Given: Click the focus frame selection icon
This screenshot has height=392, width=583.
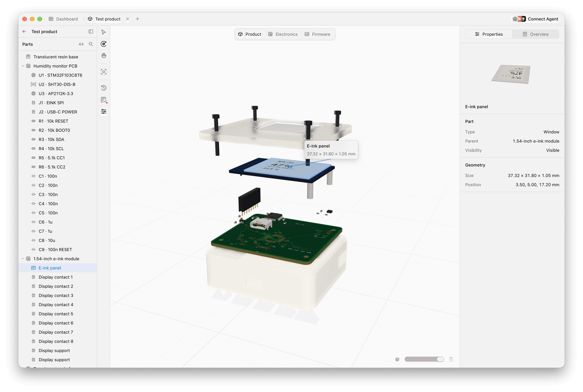Looking at the screenshot, I should [104, 72].
